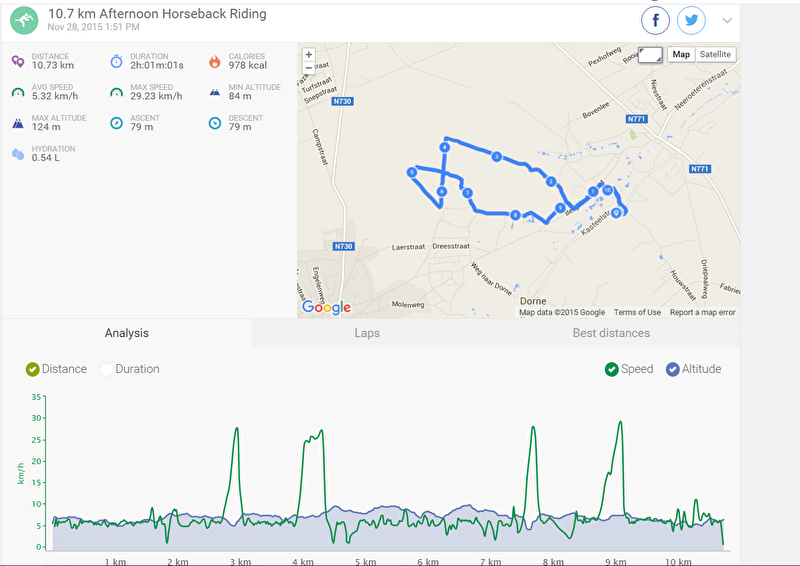Click the calories flame icon
The image size is (800, 566).
[x=215, y=62]
